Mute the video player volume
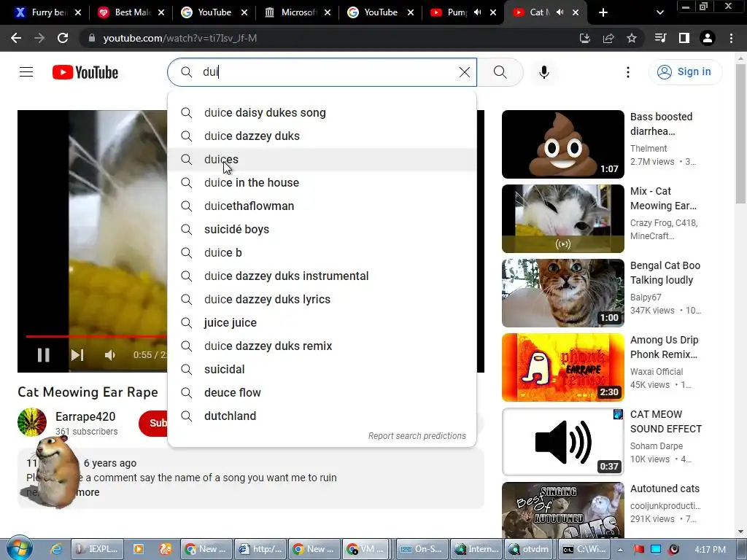The width and height of the screenshot is (747, 560). tap(110, 355)
